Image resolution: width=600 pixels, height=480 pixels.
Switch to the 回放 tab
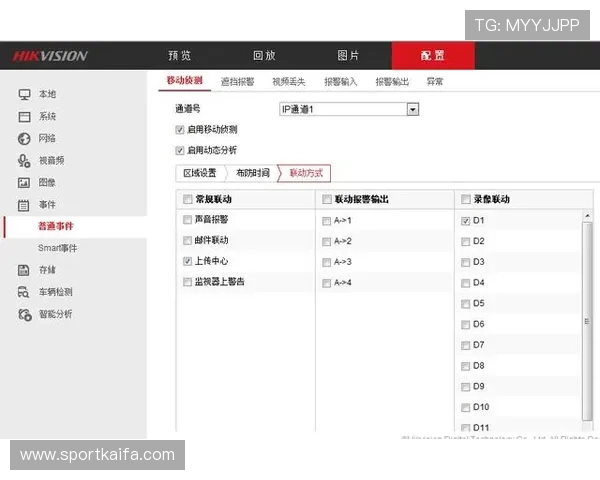click(264, 56)
